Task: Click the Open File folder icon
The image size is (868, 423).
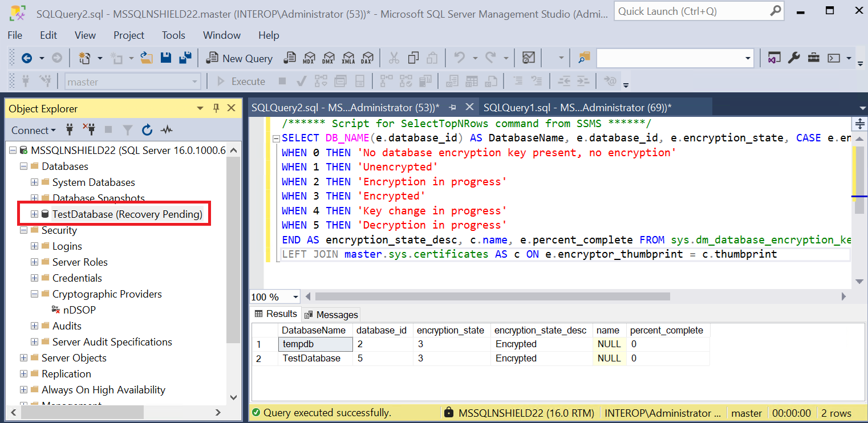Action: point(147,58)
